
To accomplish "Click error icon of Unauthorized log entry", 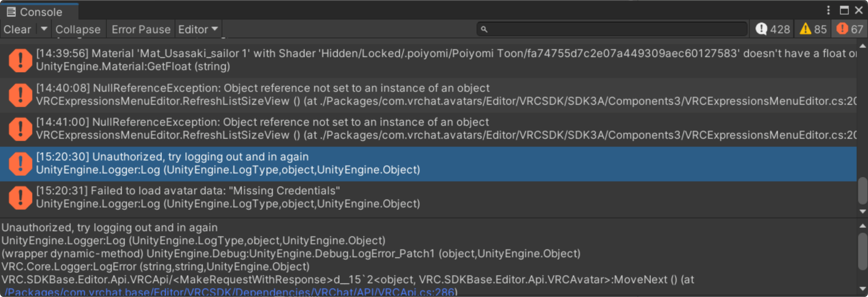I will pyautogui.click(x=20, y=163).
